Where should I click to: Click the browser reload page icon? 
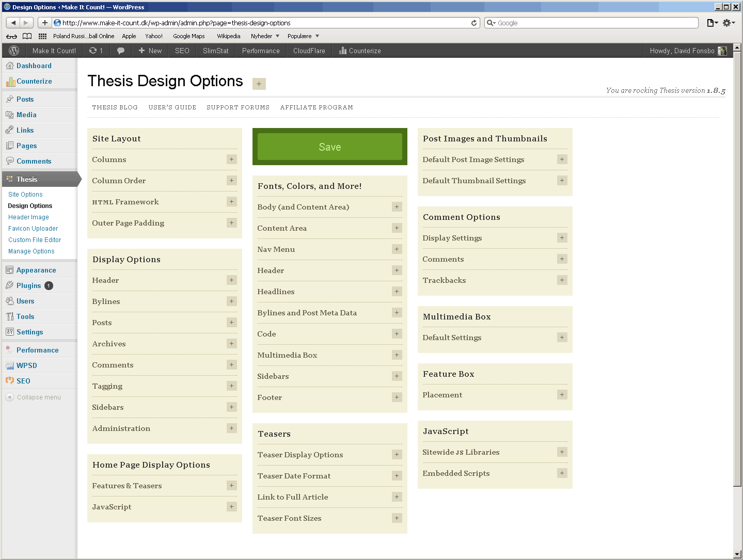point(474,23)
